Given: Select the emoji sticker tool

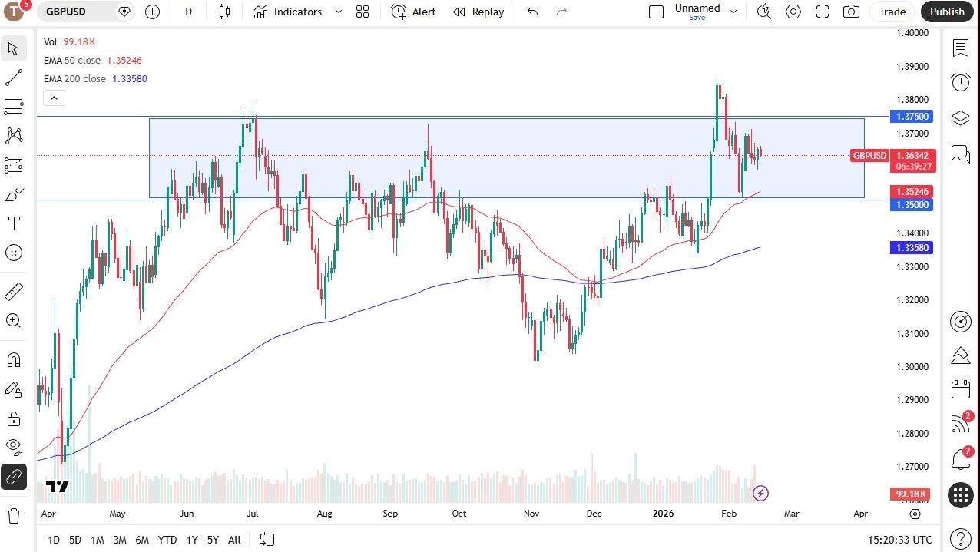Looking at the screenshot, I should click(x=13, y=252).
